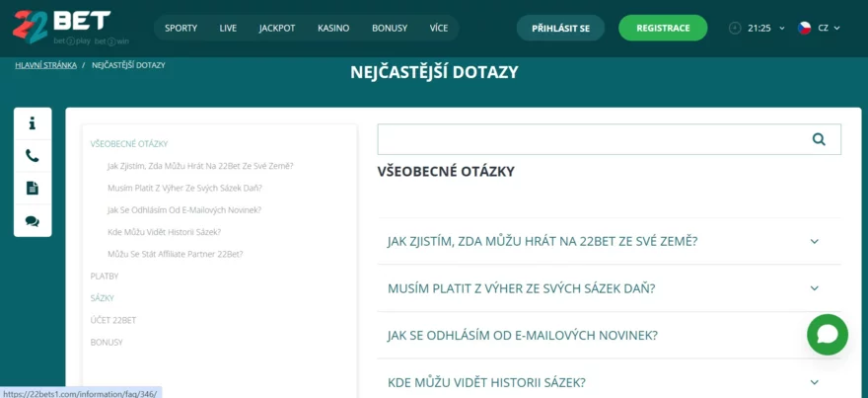Viewport: 868px width, 398px height.
Task: Open the time zone dropdown at 21:25
Action: (x=764, y=28)
